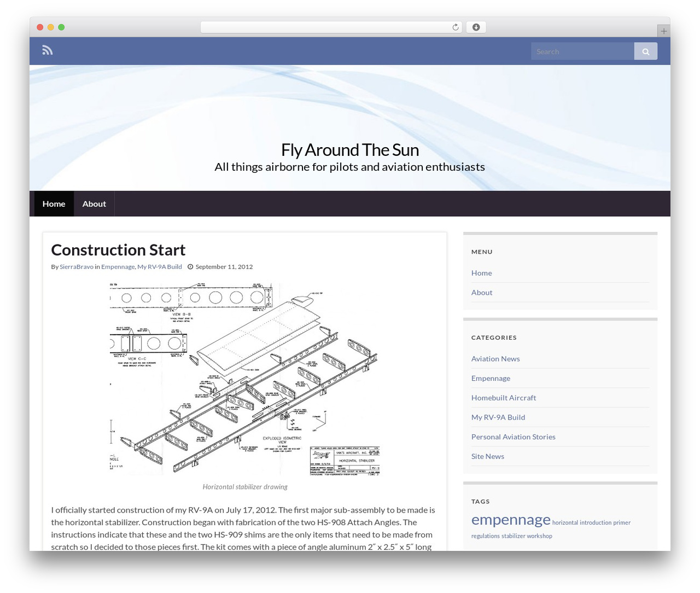This screenshot has width=700, height=593.
Task: Open Personal Aviation Stories category
Action: (x=514, y=437)
